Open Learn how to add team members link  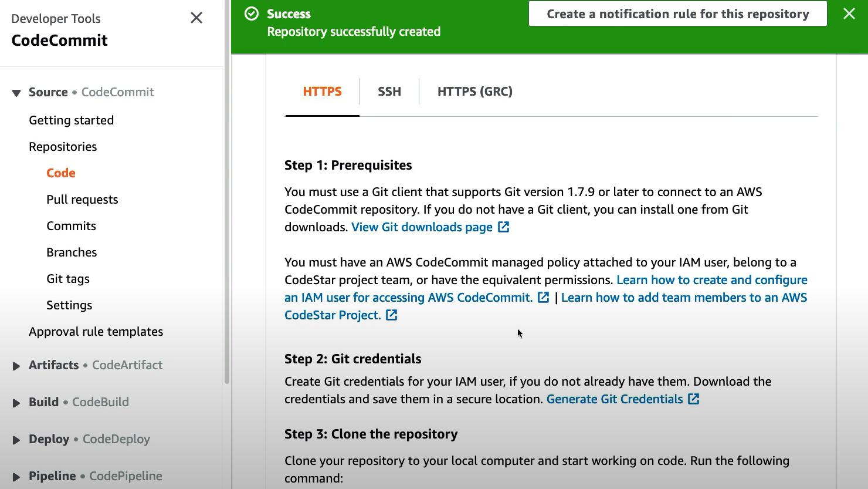coord(684,297)
